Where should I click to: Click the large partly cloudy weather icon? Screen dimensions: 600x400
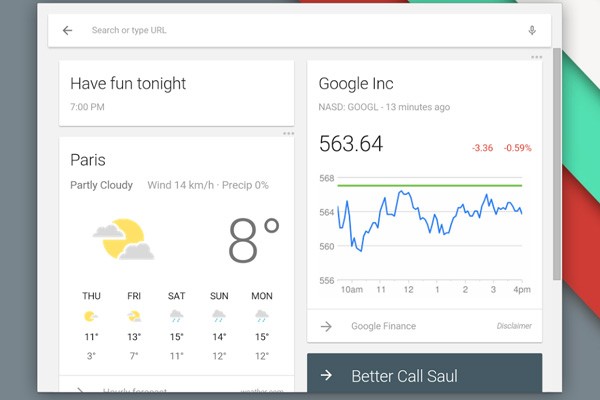(x=124, y=238)
